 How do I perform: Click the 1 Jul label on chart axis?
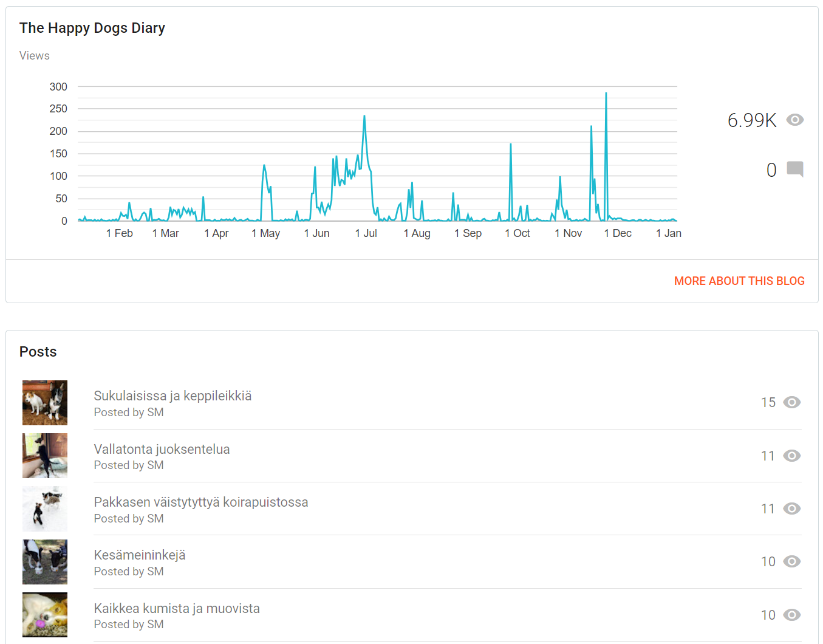pos(366,233)
